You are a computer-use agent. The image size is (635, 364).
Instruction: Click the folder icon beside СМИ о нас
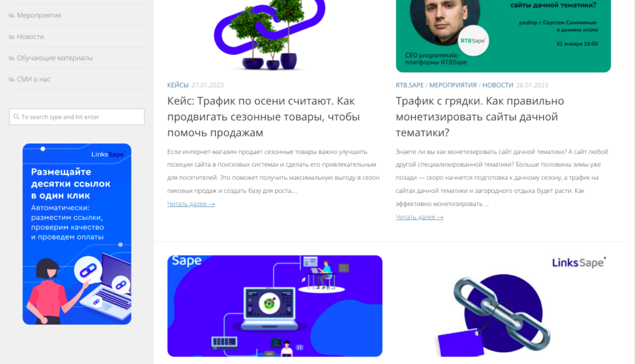pyautogui.click(x=12, y=79)
